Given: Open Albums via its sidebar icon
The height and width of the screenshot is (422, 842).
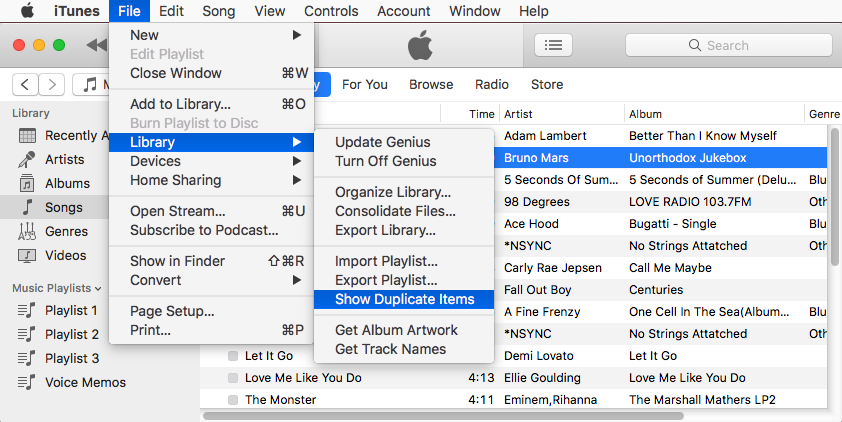Looking at the screenshot, I should tap(28, 184).
